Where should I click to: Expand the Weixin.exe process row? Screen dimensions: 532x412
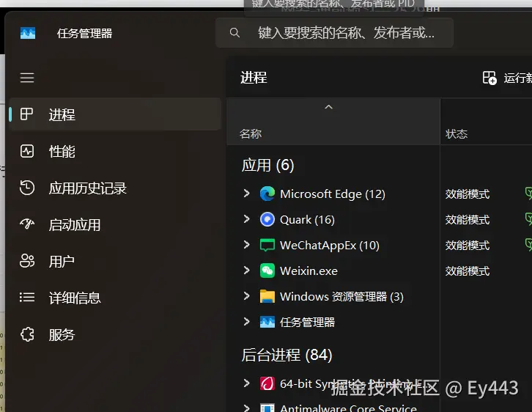pyautogui.click(x=247, y=270)
